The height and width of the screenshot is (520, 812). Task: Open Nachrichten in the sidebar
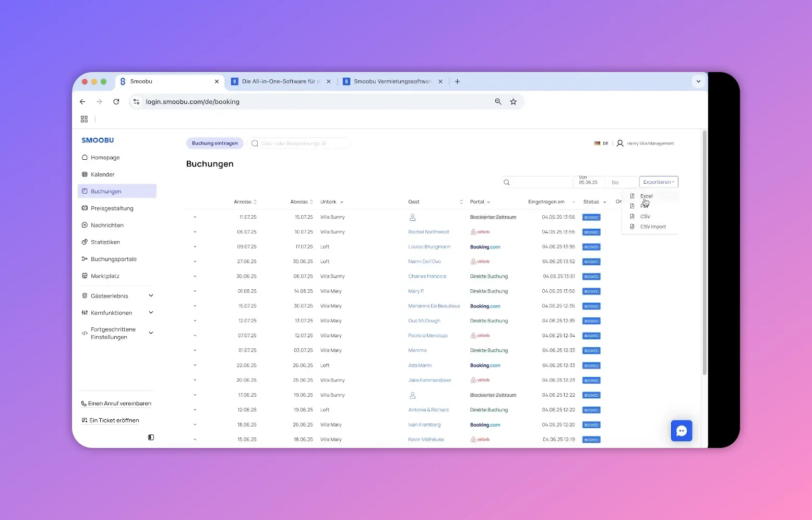point(107,224)
